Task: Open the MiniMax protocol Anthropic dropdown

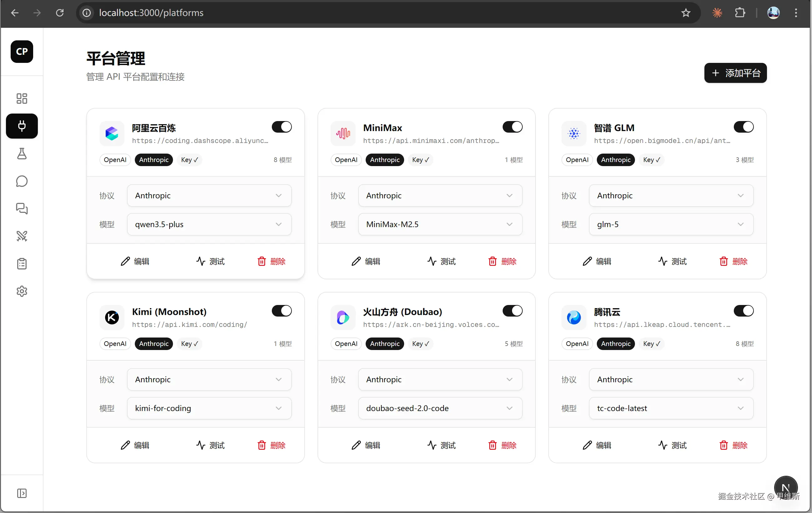Action: click(440, 196)
